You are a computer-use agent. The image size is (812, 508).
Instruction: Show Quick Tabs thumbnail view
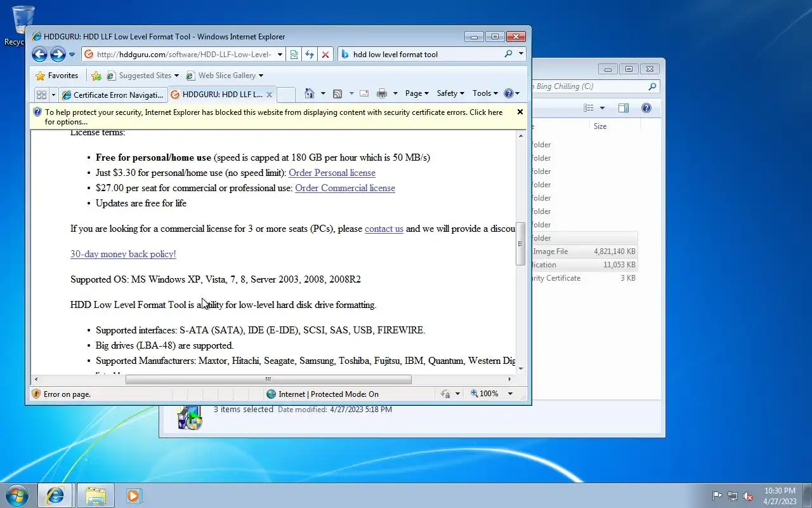point(41,95)
